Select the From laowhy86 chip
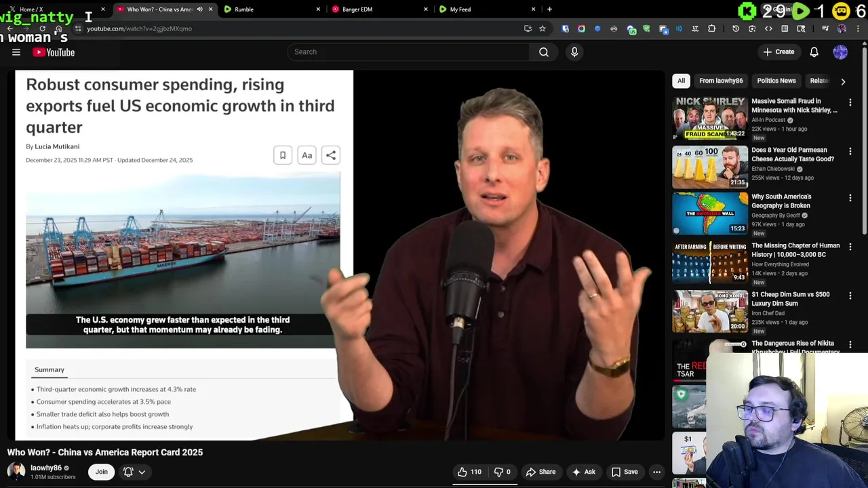The height and width of the screenshot is (488, 868). 721,81
